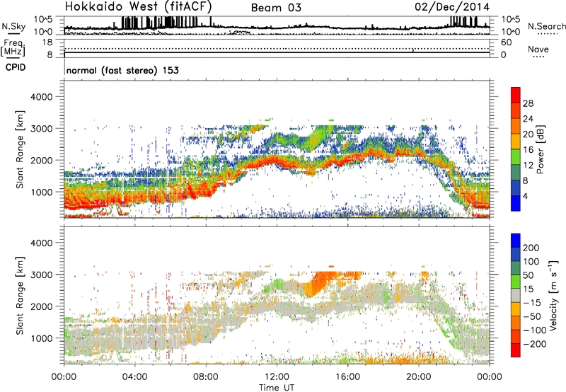Click the 'Nave' legend label
Image resolution: width=566 pixels, height=392 pixels.
point(538,50)
